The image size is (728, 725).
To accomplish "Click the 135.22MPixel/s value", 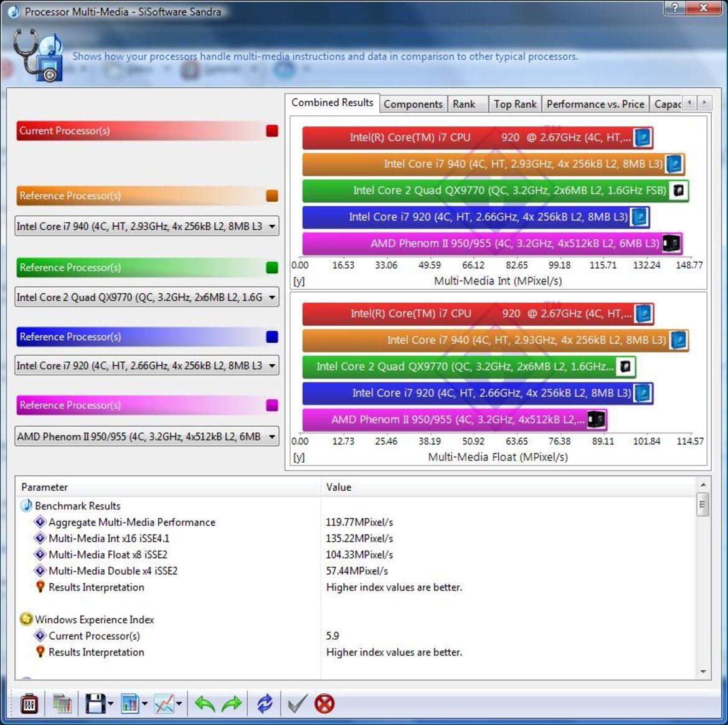I will (x=359, y=538).
